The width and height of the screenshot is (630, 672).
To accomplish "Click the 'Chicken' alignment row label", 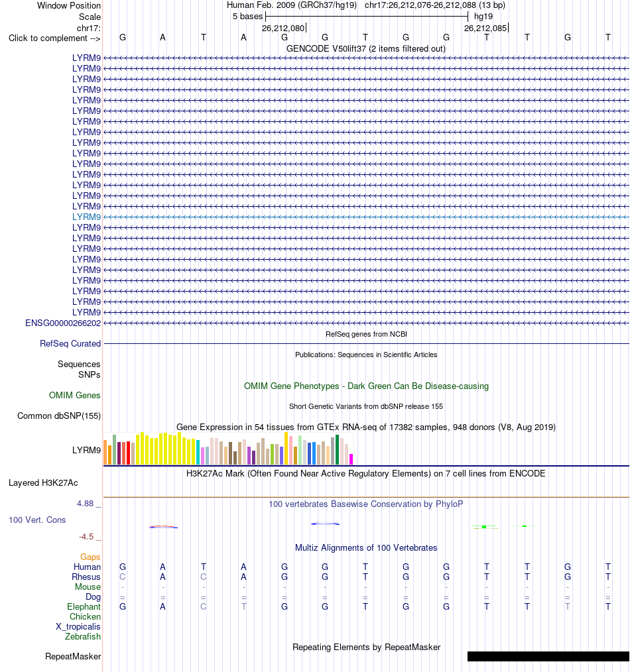I will click(x=86, y=616).
